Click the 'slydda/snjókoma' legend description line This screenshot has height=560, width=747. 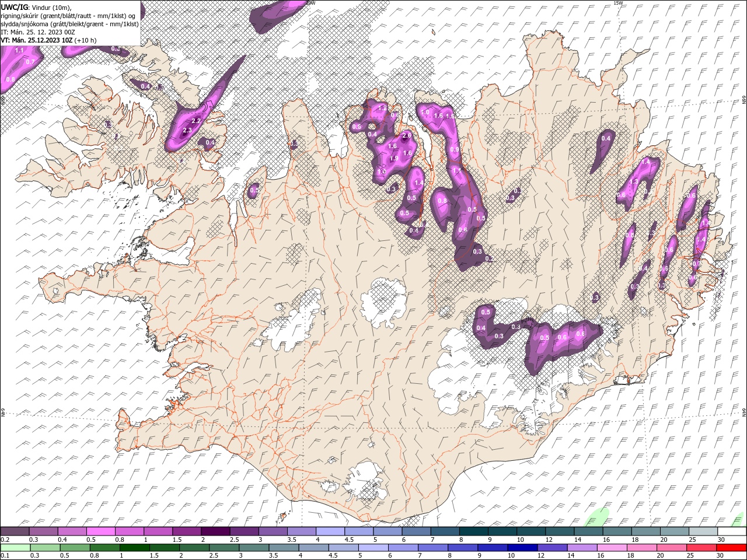(x=70, y=24)
